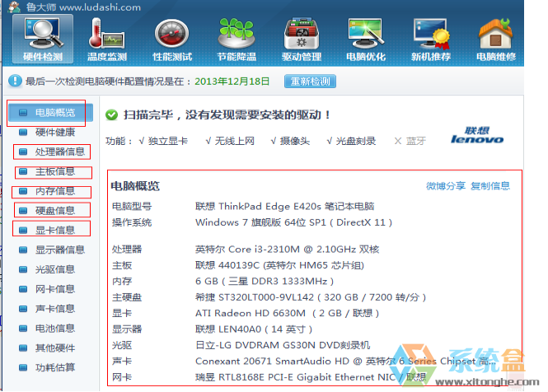Click the 联想 LEN40A0 display value
The width and height of the screenshot is (548, 392).
click(x=254, y=329)
